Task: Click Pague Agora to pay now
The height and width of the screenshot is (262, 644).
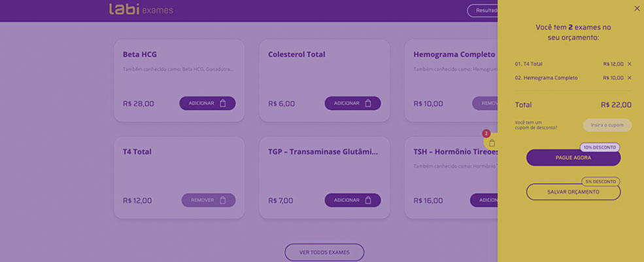Action: (x=573, y=158)
